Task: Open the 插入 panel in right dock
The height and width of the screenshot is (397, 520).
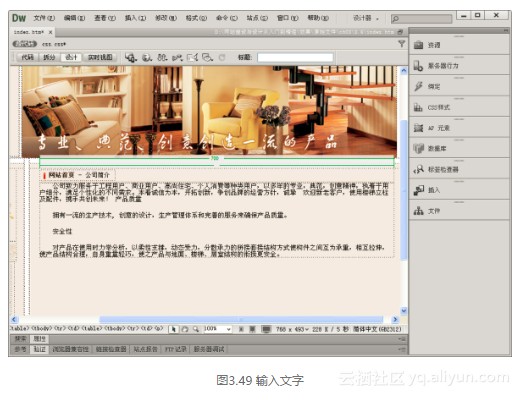Action: [459, 190]
